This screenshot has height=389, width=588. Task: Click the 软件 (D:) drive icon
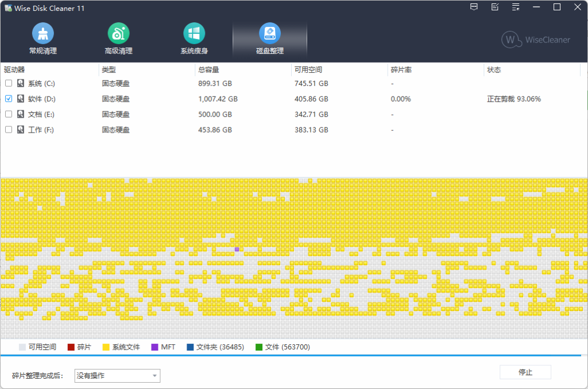[21, 99]
